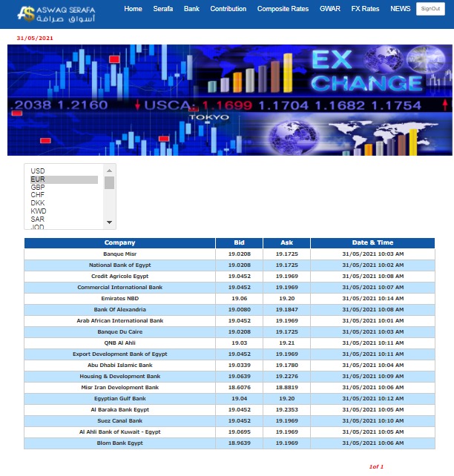Click the currency list scroll-down arrow
454x476 pixels.
coord(109,222)
